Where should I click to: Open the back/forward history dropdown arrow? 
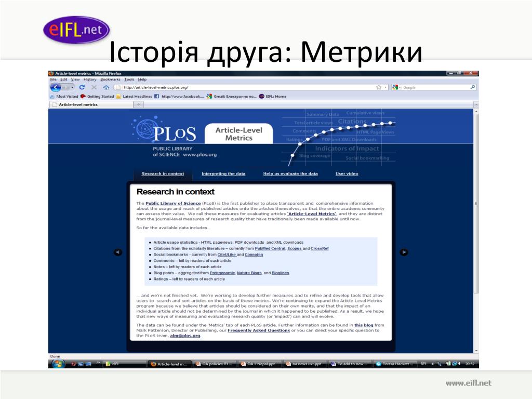pyautogui.click(x=72, y=87)
